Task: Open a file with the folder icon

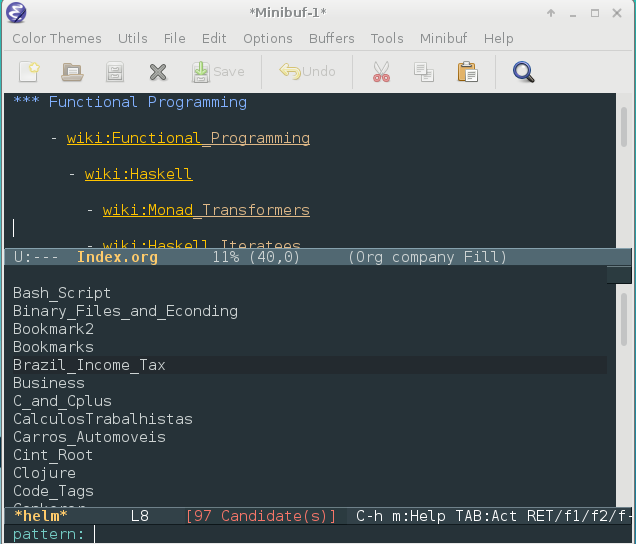Action: (72, 72)
